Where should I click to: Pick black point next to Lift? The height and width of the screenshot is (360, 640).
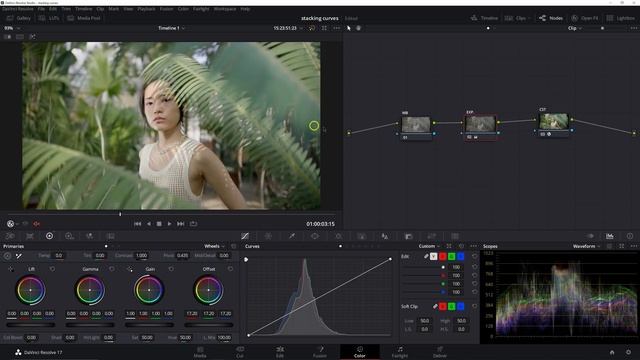pyautogui.click(x=11, y=269)
